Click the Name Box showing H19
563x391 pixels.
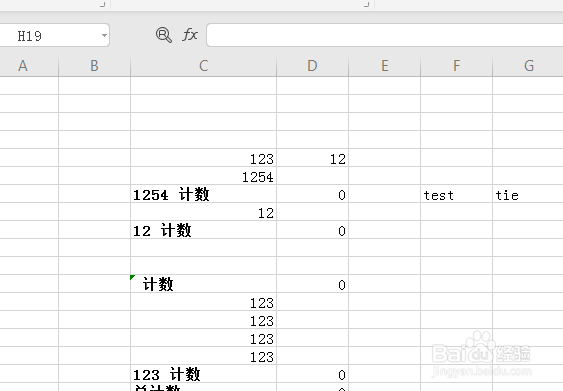54,35
